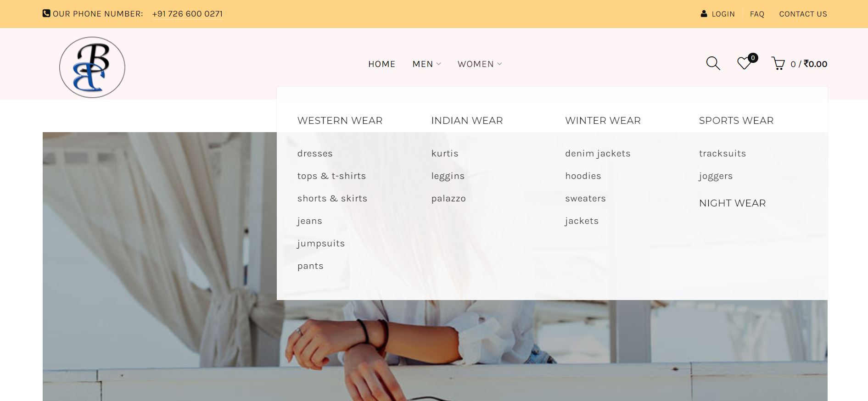
Task: Select the dresses link
Action: pos(315,154)
